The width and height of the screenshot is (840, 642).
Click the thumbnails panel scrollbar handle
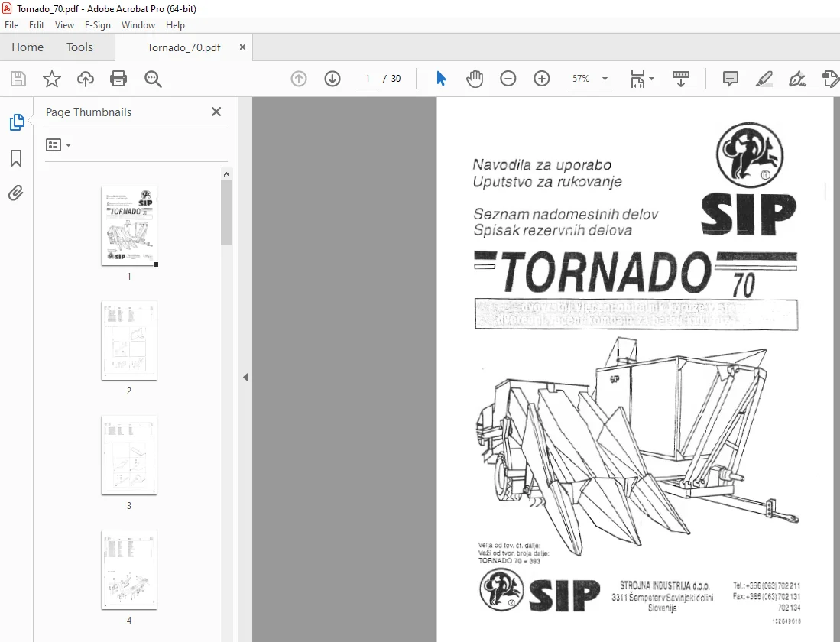coord(226,212)
